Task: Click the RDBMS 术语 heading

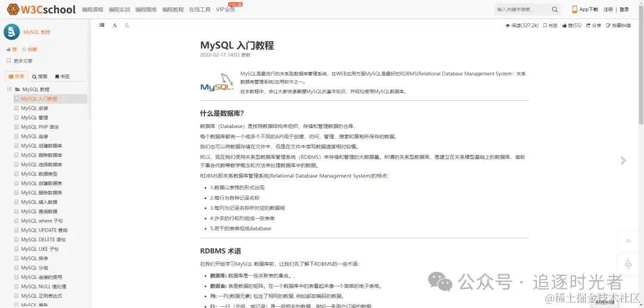Action: click(221, 251)
